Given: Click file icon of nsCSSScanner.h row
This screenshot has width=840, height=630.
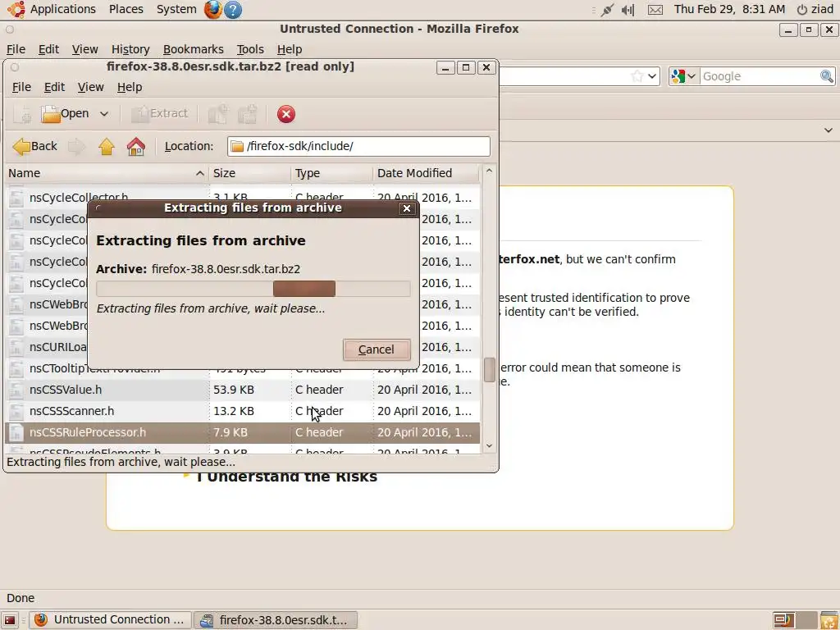Looking at the screenshot, I should 16,412.
